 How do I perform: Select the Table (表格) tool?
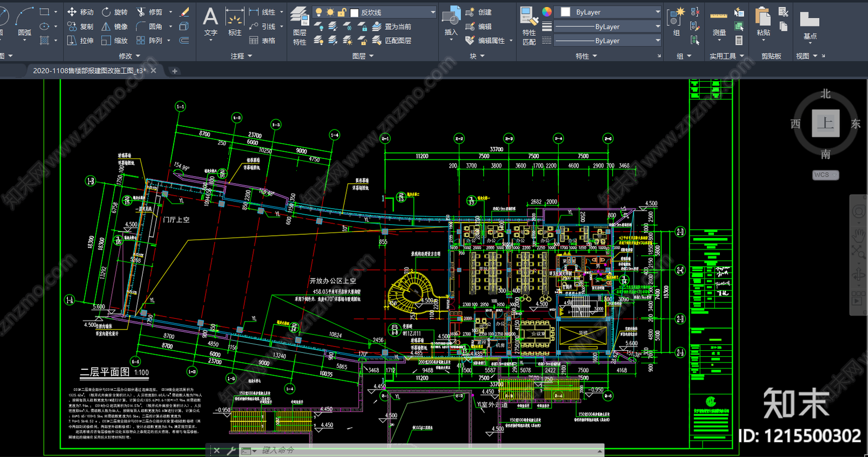click(262, 41)
